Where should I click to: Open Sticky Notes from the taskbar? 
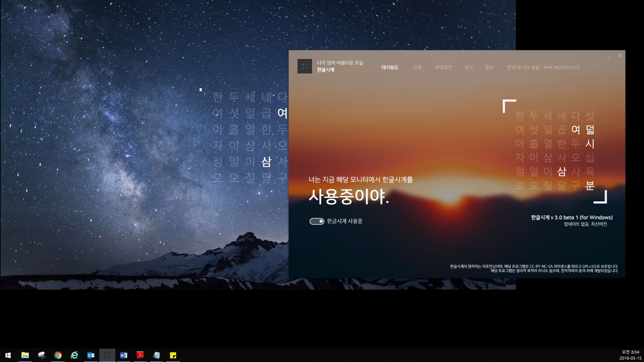(173, 355)
